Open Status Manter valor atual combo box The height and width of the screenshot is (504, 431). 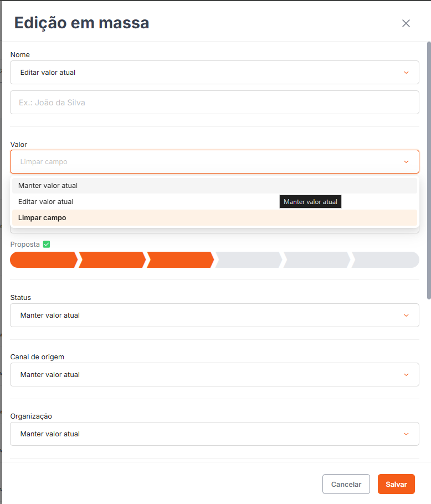coord(214,315)
